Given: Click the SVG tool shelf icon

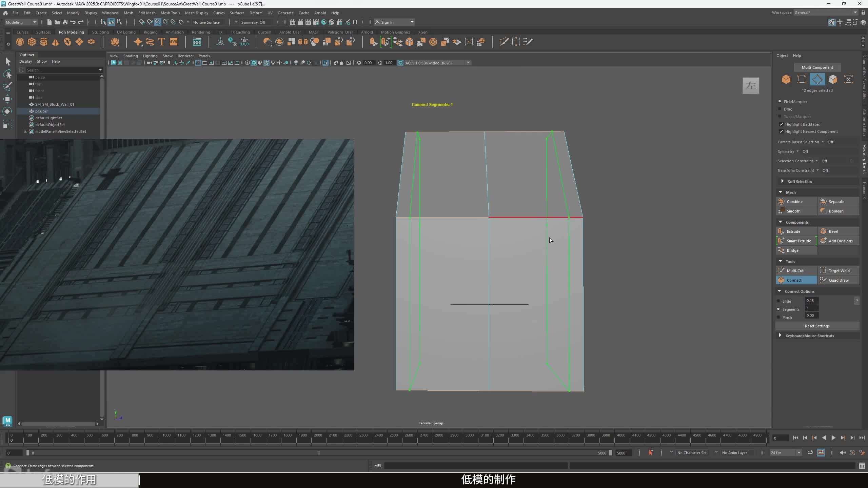Looking at the screenshot, I should click(x=174, y=42).
